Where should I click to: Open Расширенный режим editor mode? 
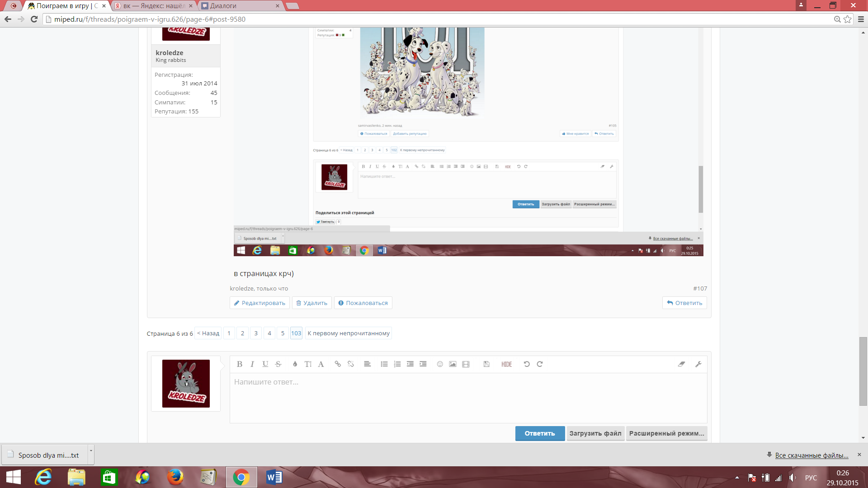pyautogui.click(x=666, y=433)
